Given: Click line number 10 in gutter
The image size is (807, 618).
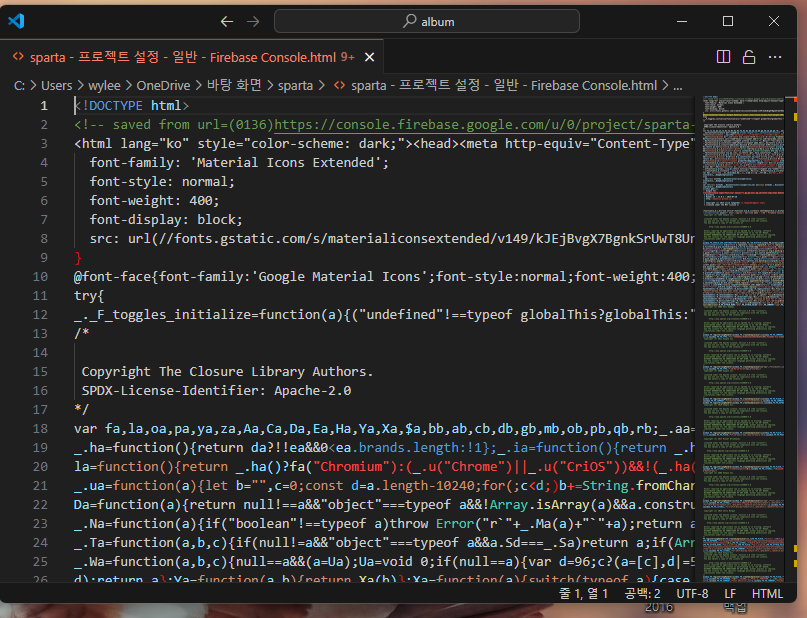Looking at the screenshot, I should (x=40, y=277).
